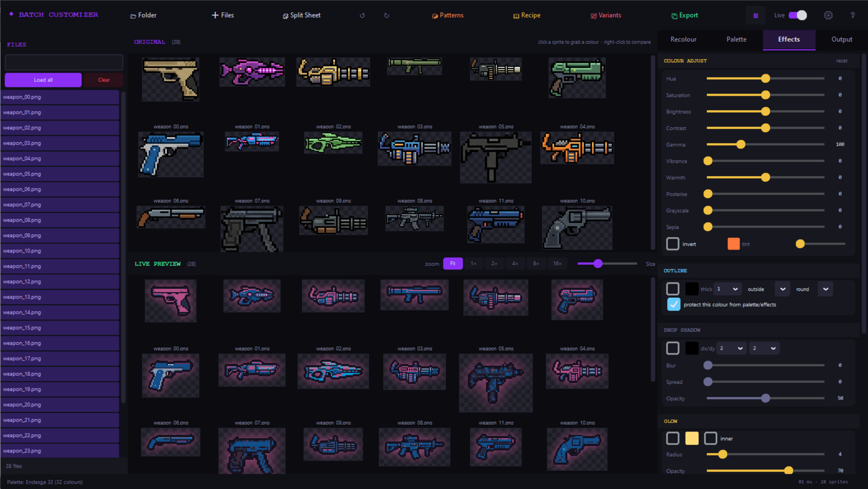
Task: Click the Saturation slider
Action: click(x=765, y=95)
